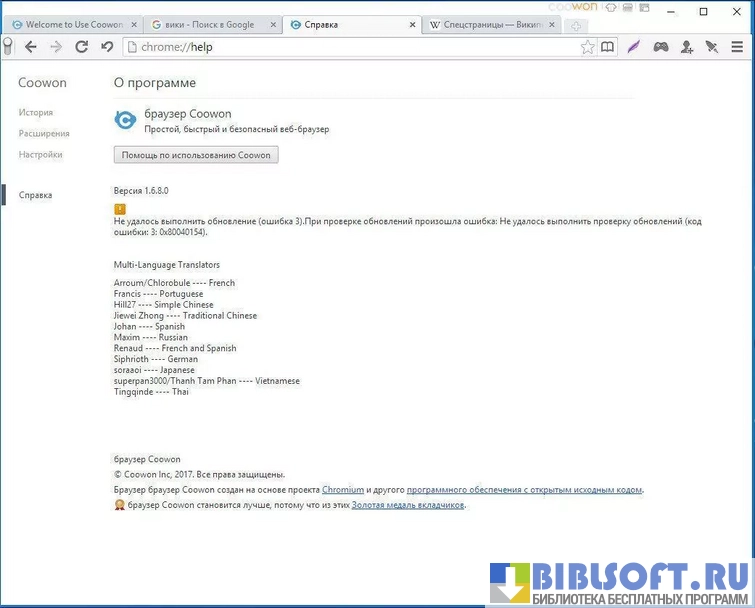
Task: Bookmark this page with the star icon
Action: tap(588, 47)
